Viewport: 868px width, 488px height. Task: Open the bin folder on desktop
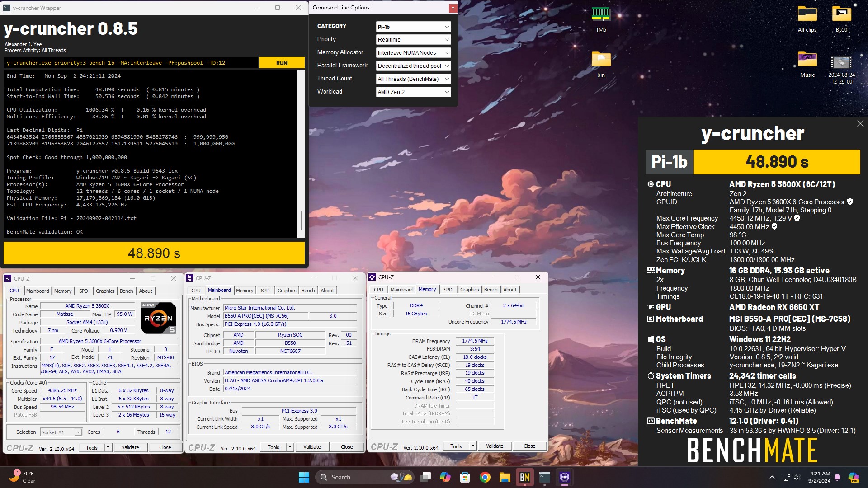[601, 64]
